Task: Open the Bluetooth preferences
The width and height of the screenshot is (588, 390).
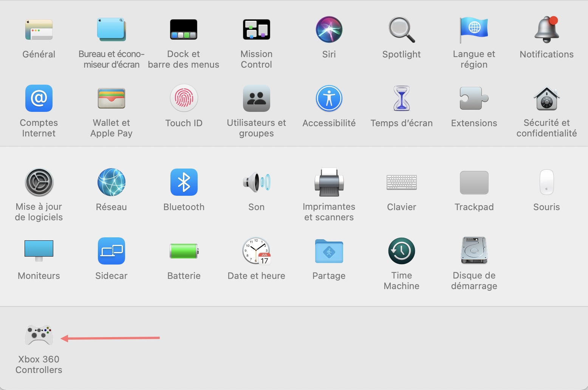Action: [184, 182]
